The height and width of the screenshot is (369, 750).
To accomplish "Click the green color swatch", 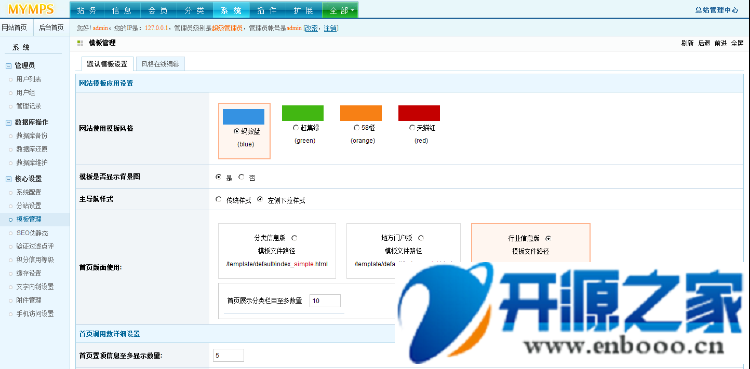I will coord(303,113).
